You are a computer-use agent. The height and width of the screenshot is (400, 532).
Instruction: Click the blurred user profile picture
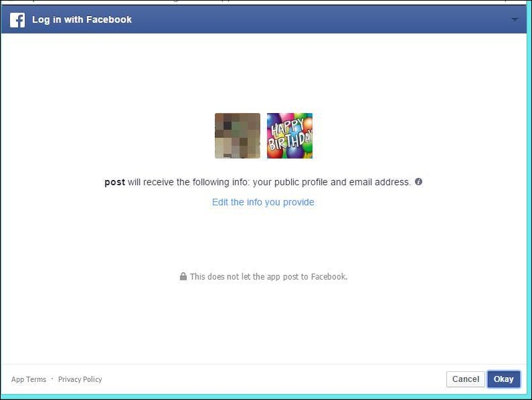coord(238,136)
